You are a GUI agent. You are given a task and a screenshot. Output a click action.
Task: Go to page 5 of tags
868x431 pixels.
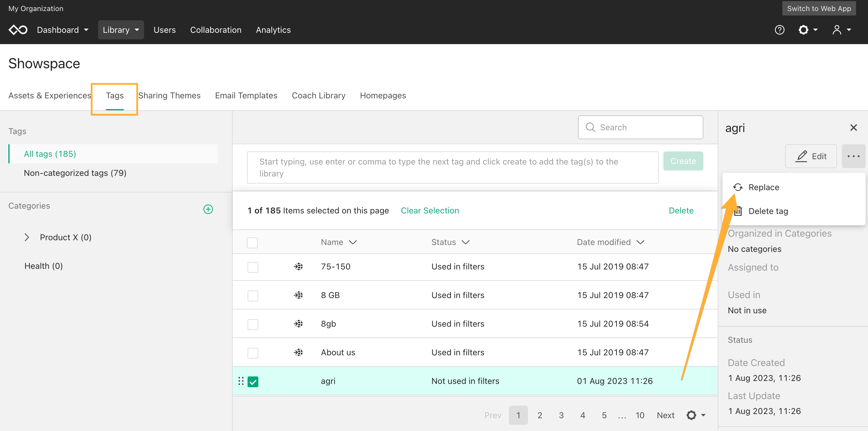click(604, 415)
